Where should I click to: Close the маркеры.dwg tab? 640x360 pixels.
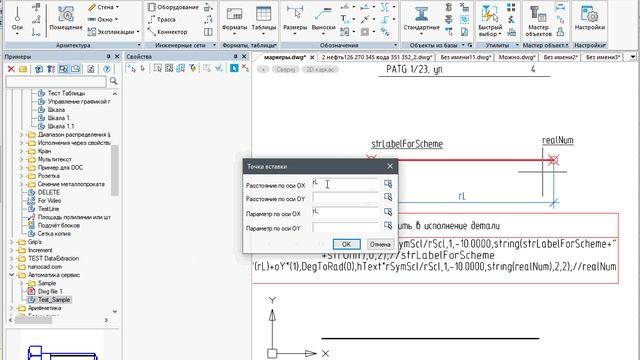pos(312,57)
